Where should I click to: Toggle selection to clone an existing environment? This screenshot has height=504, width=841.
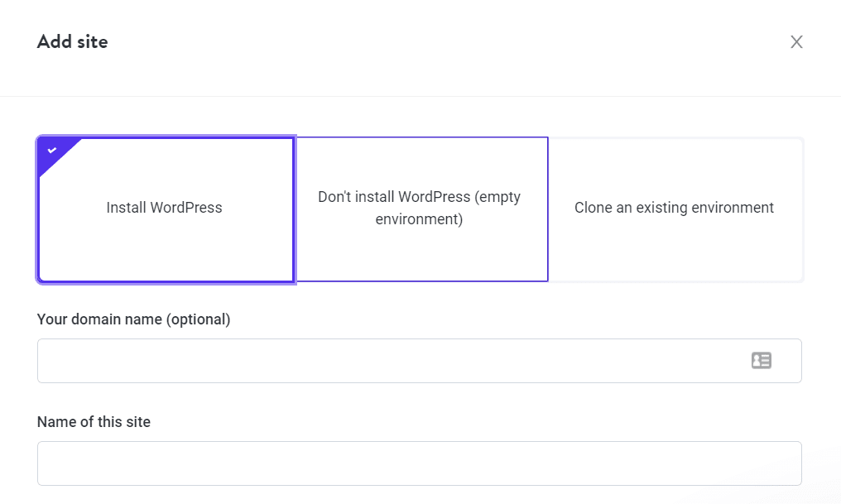point(674,209)
